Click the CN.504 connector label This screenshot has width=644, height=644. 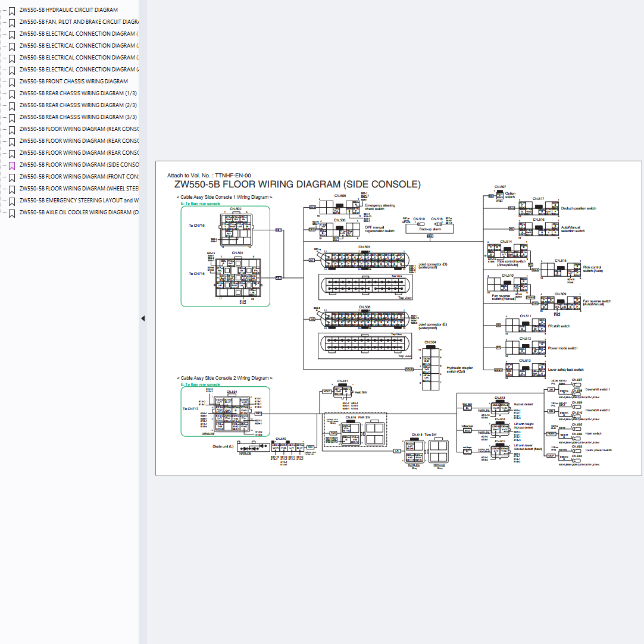430,342
